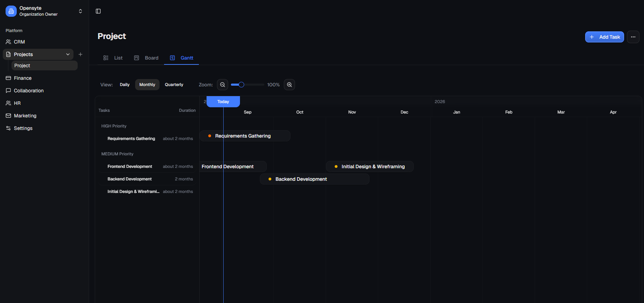Click the Collaboration chat bubble icon
The width and height of the screenshot is (644, 303).
point(8,91)
